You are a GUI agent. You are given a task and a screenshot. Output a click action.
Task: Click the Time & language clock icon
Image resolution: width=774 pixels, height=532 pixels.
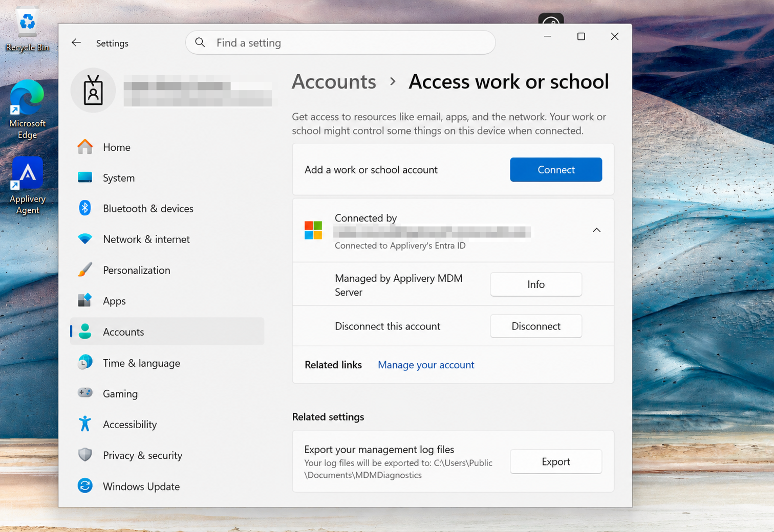point(85,363)
